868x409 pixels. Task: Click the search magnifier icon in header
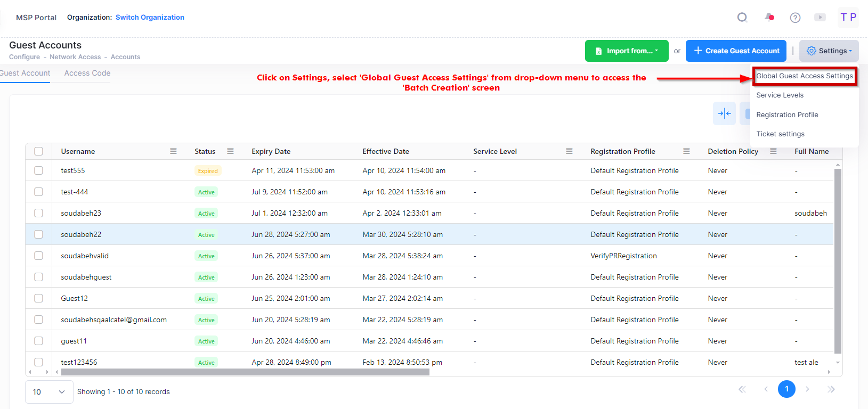742,18
